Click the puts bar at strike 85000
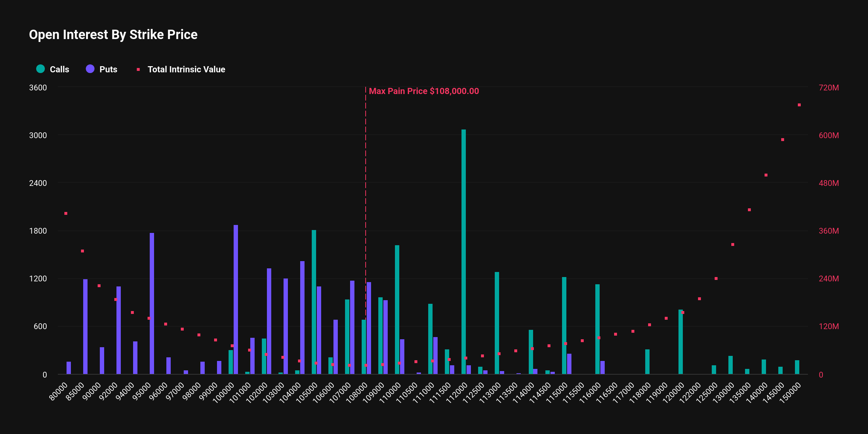868x434 pixels. pos(85,327)
